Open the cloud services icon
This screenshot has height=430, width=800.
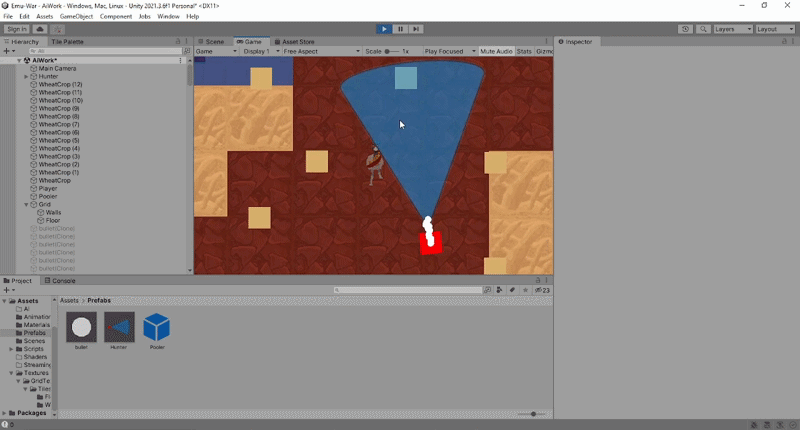point(39,29)
